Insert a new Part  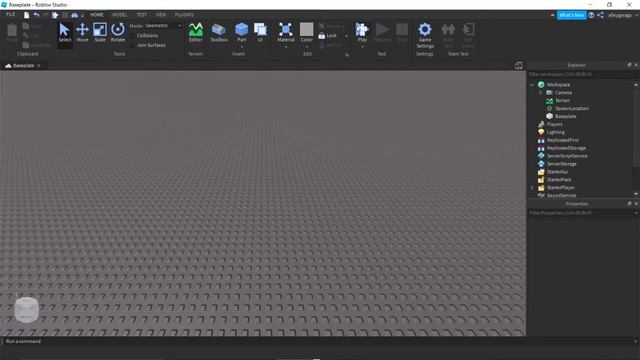click(242, 31)
